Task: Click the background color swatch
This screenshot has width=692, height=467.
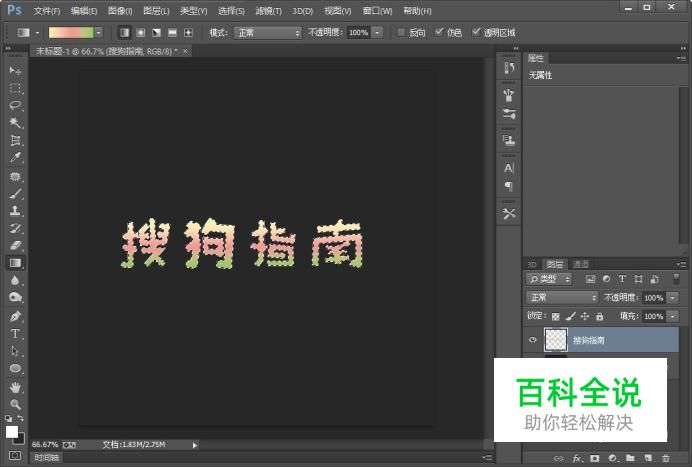Action: click(x=20, y=439)
